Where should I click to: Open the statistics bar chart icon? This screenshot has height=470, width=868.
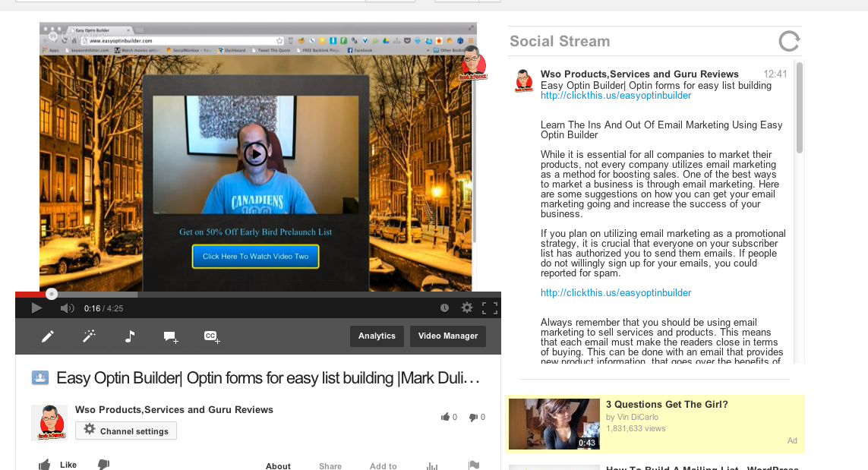[432, 465]
